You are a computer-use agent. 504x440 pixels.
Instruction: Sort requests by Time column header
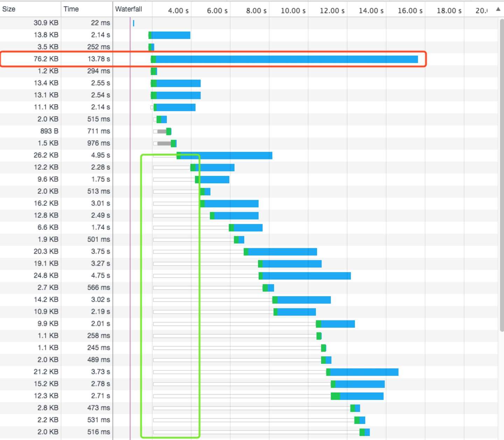pyautogui.click(x=87, y=9)
